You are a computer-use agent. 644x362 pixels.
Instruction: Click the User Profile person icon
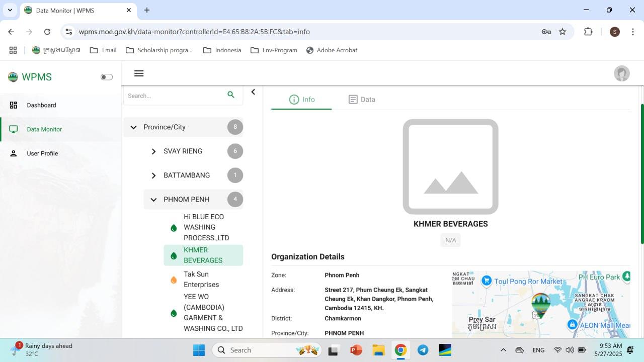(x=14, y=153)
